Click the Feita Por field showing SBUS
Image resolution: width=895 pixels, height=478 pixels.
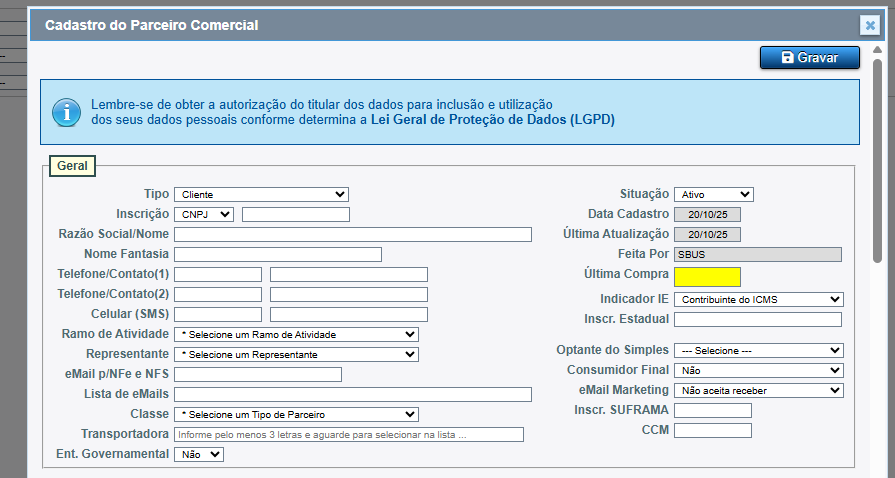click(757, 254)
